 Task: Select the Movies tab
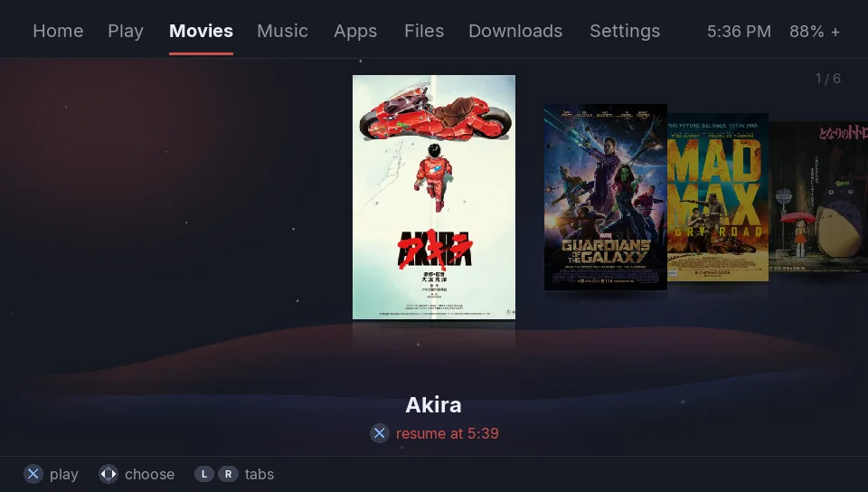coord(201,31)
